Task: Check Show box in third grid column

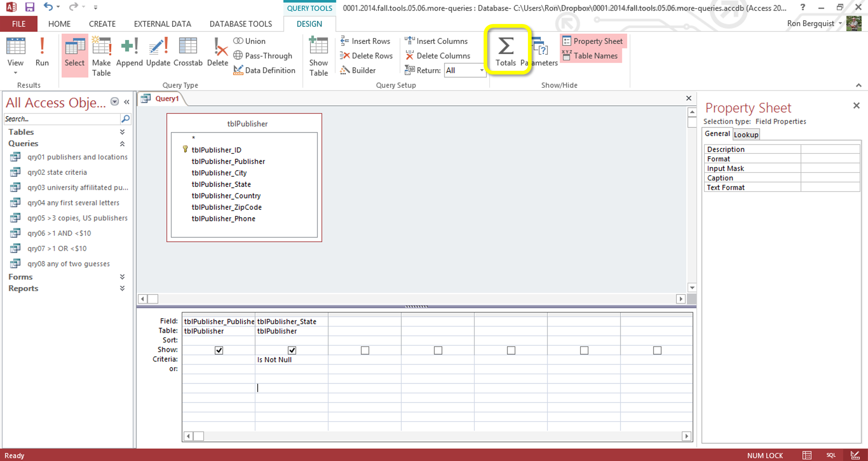Action: [x=365, y=350]
